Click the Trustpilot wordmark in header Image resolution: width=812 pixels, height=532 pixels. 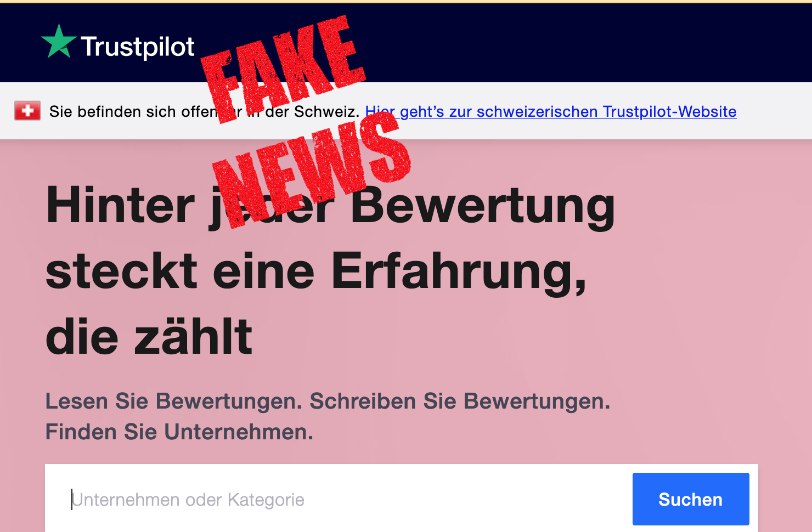(138, 47)
